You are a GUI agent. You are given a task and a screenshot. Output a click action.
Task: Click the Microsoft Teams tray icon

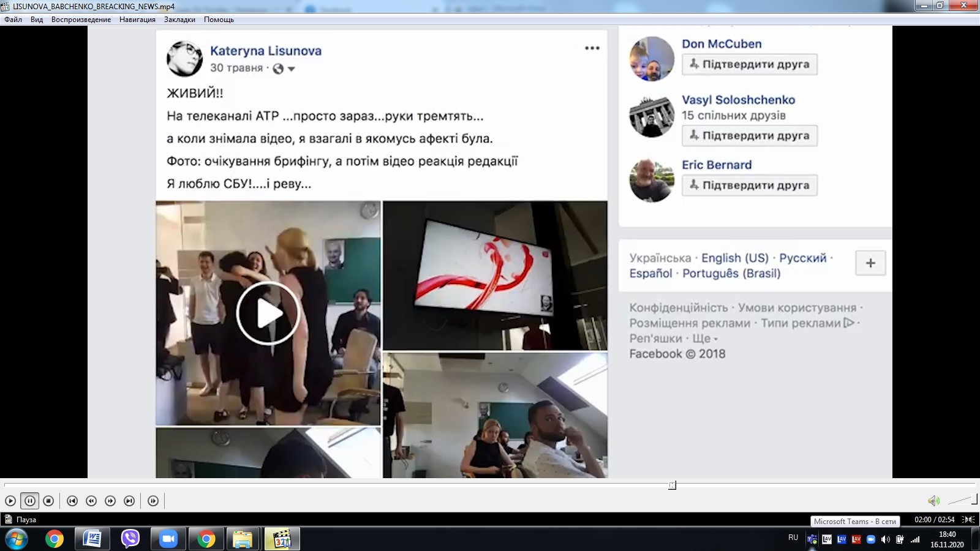pos(812,539)
